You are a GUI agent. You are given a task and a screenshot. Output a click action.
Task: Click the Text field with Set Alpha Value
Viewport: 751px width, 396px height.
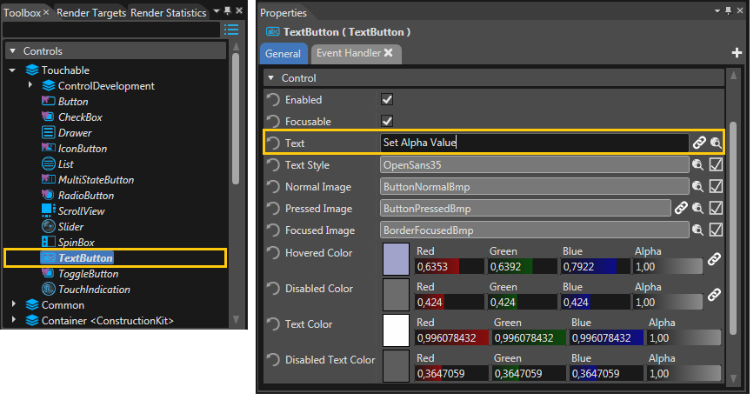tap(535, 143)
